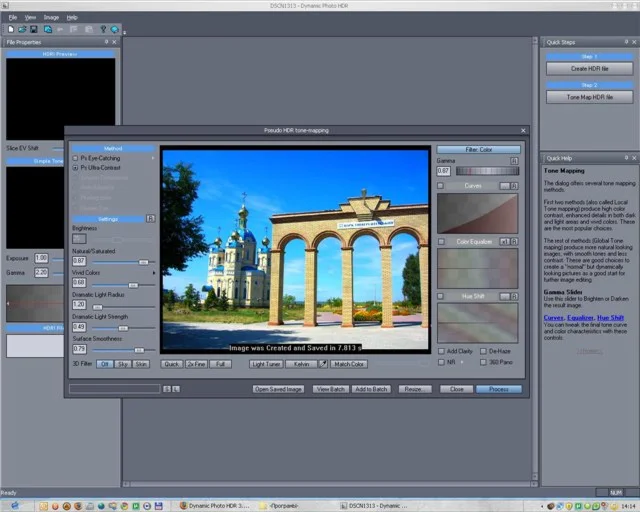Click the Curves graph preview

(x=478, y=214)
